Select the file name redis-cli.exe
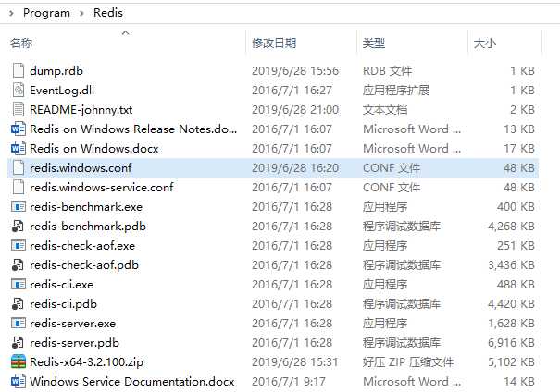This screenshot has height=392, width=560. (x=62, y=284)
